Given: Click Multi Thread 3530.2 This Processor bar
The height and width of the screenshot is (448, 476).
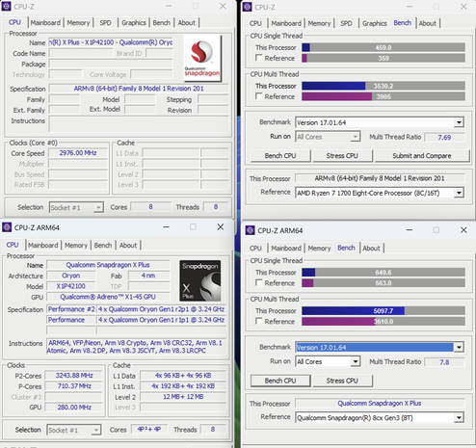Looking at the screenshot, I should (383, 86).
